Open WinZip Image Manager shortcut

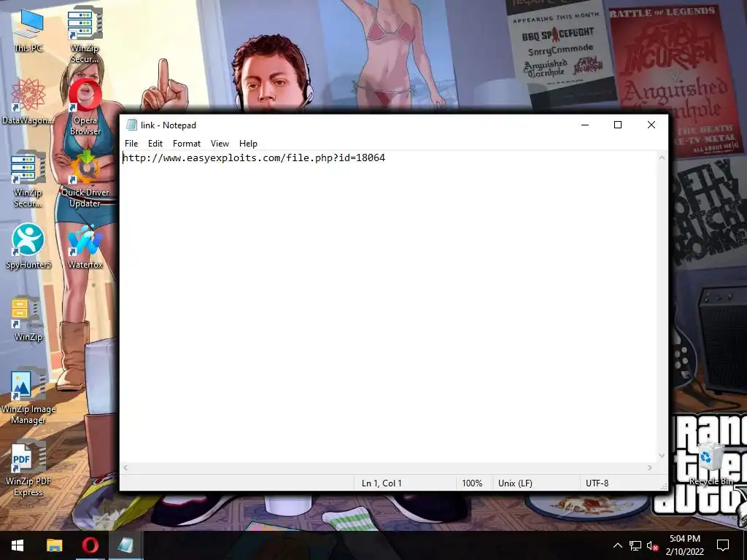click(28, 396)
